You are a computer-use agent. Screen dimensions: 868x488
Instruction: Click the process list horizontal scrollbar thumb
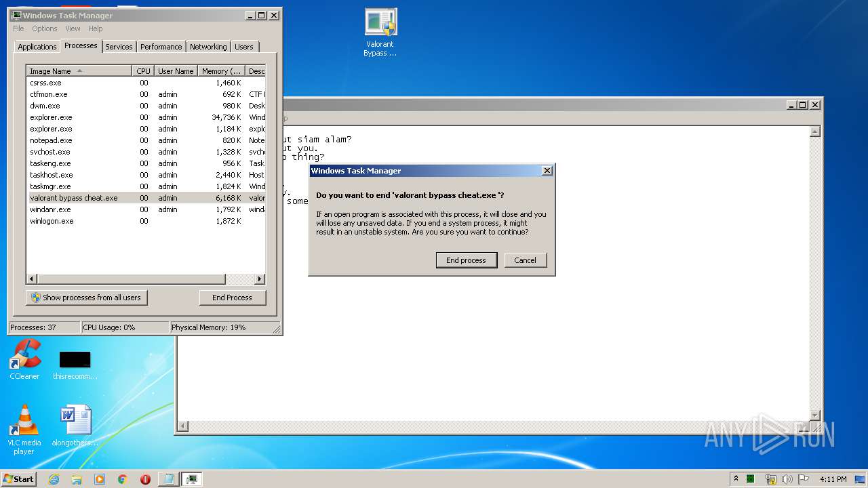pos(131,279)
